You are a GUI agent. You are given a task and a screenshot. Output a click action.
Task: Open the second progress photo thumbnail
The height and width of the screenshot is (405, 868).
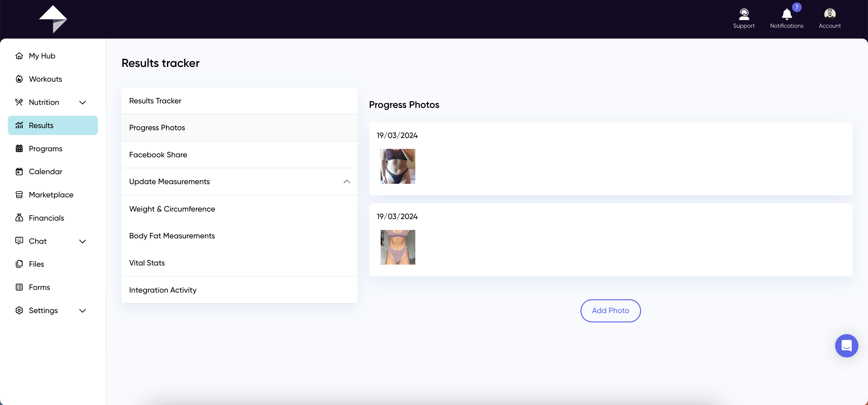point(398,247)
